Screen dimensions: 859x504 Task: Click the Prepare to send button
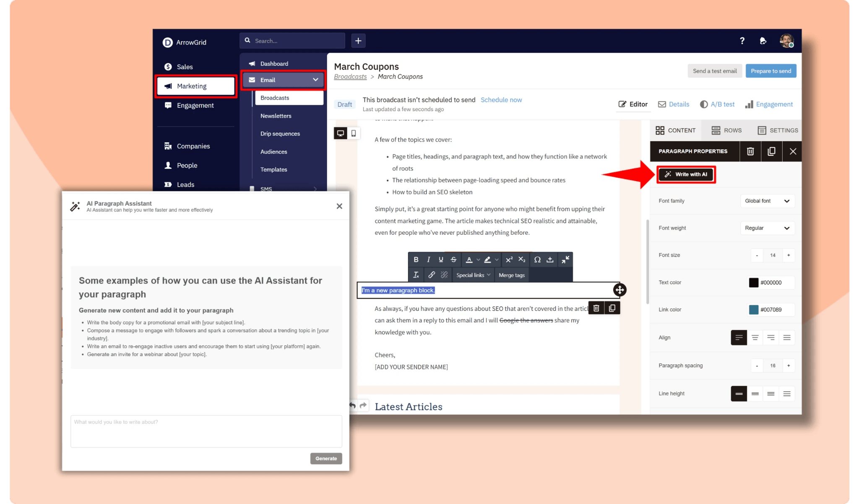click(x=771, y=70)
